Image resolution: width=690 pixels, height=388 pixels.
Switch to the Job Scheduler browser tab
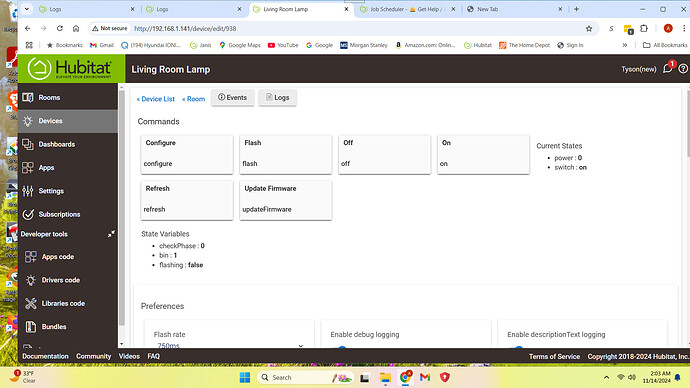(408, 9)
